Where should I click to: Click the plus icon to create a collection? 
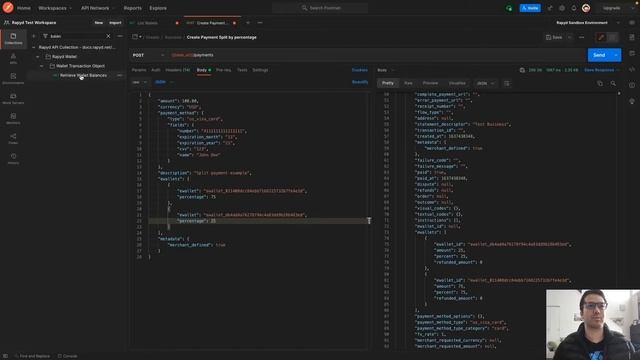click(33, 36)
